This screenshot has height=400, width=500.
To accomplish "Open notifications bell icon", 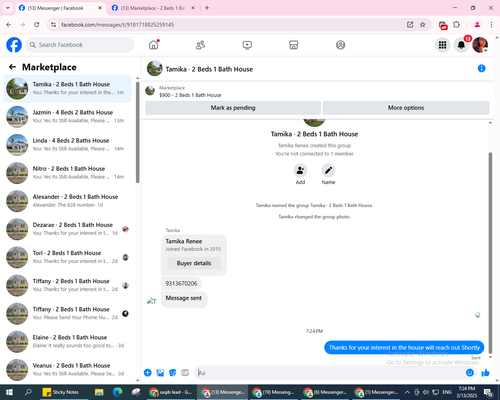I will [x=461, y=45].
